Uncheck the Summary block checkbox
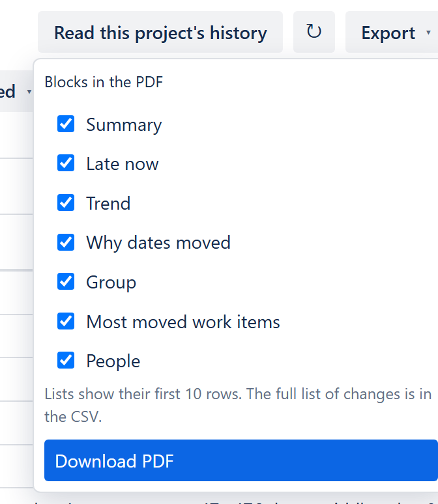The image size is (438, 504). point(66,124)
